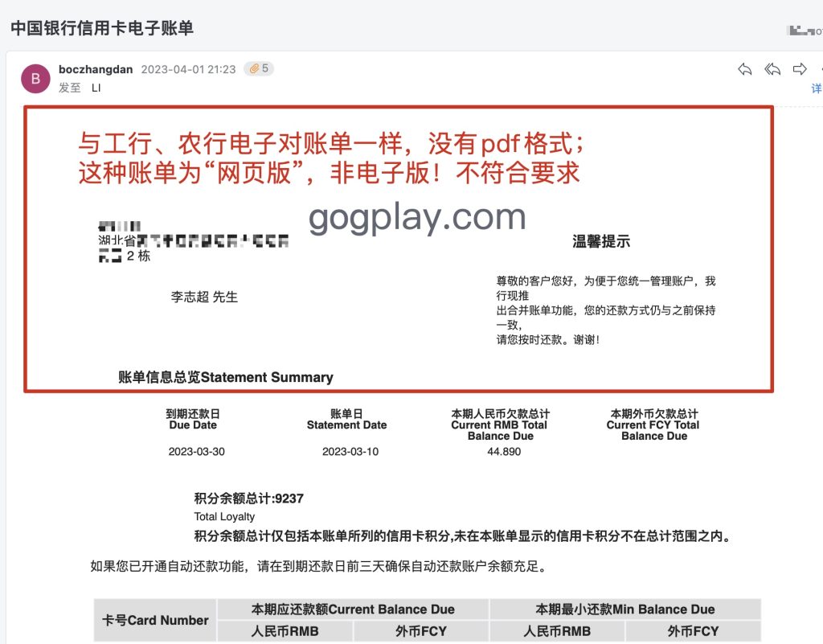
Task: Click the reply arrow icon
Action: click(x=745, y=69)
